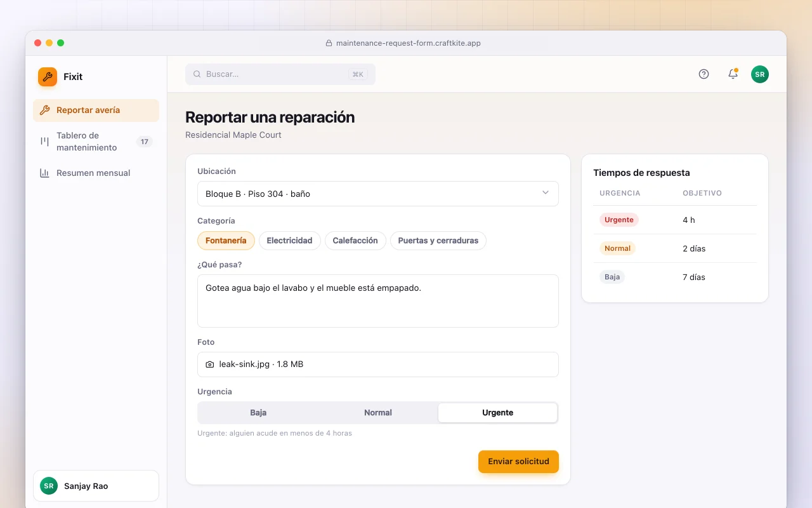
Task: Click the "2 días" objective value
Action: click(694, 249)
